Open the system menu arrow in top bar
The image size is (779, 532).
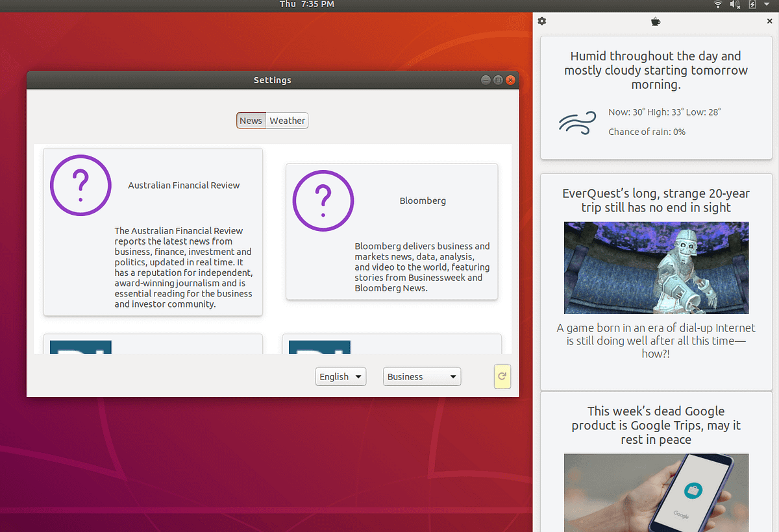pyautogui.click(x=767, y=5)
